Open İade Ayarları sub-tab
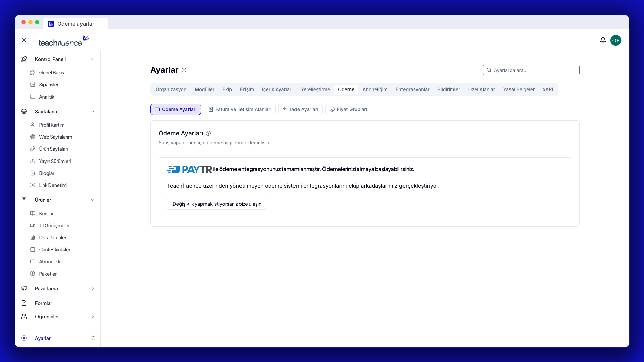644x362 pixels. 300,109
